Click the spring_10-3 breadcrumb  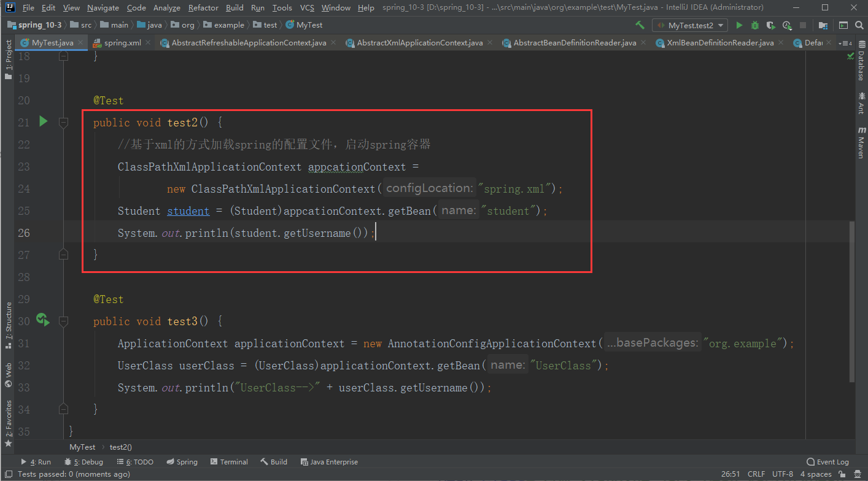(34, 25)
